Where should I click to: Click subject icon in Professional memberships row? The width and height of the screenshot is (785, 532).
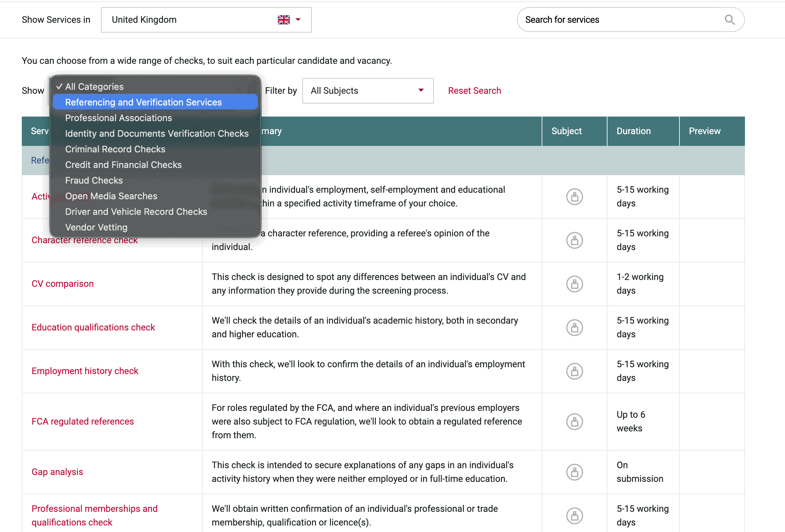click(574, 515)
